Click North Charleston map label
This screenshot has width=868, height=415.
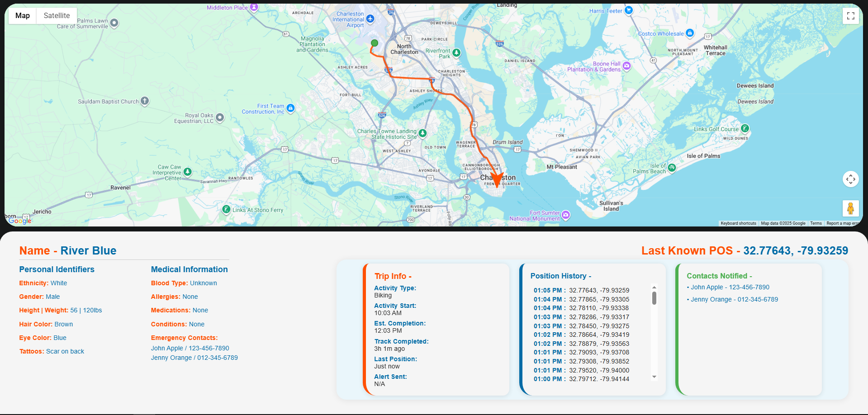click(404, 49)
